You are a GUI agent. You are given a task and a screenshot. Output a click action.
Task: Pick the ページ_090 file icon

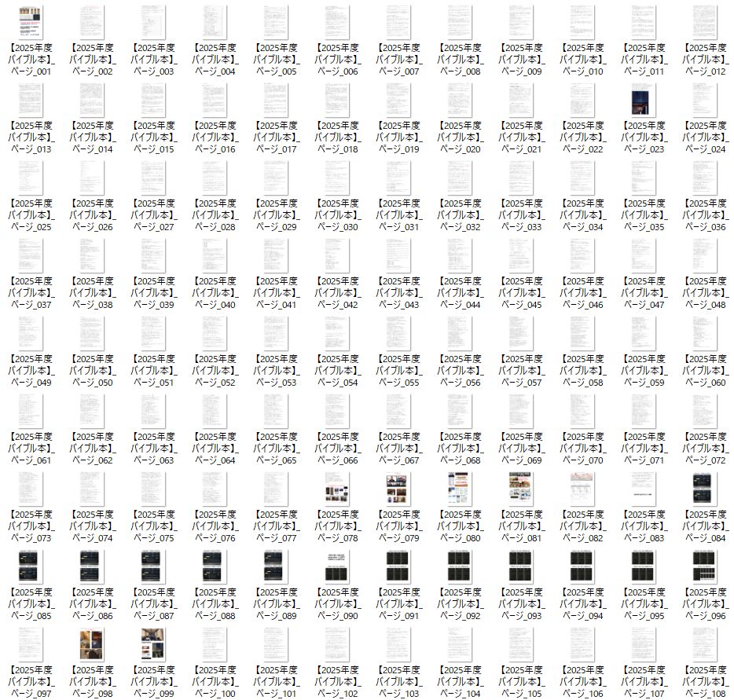pyautogui.click(x=338, y=566)
